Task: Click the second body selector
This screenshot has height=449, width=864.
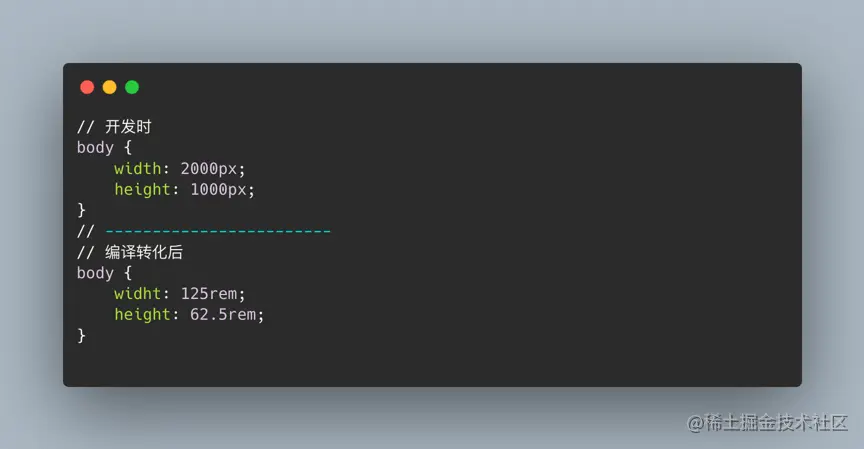Action: pyautogui.click(x=95, y=273)
